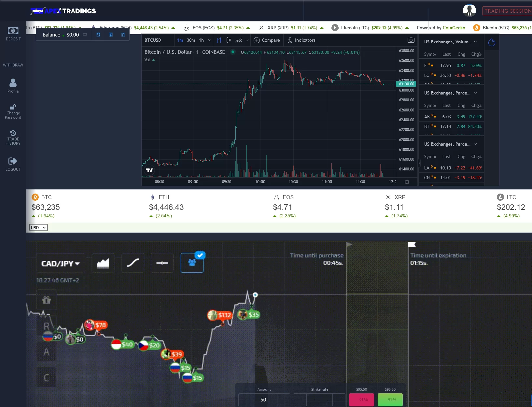Viewport: 532px width, 407px height.
Task: Open the Profile page icon
Action: coord(13,83)
